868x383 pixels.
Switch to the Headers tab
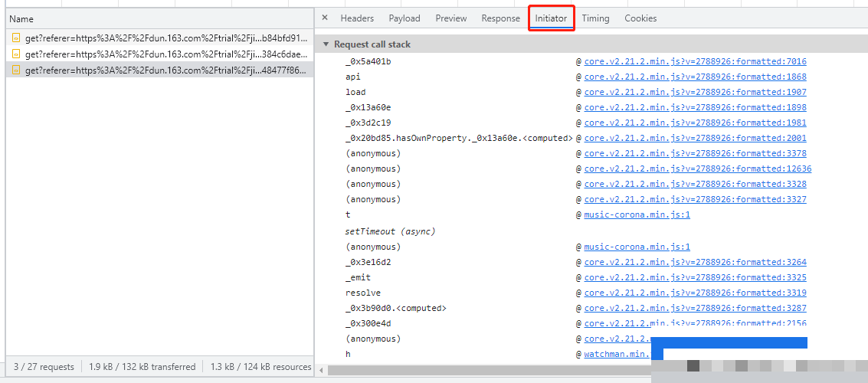357,18
